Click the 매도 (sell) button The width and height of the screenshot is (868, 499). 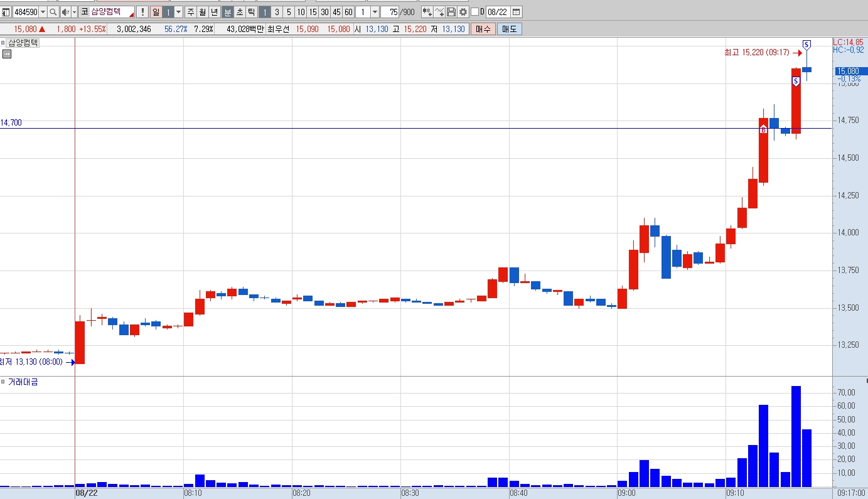pyautogui.click(x=509, y=29)
